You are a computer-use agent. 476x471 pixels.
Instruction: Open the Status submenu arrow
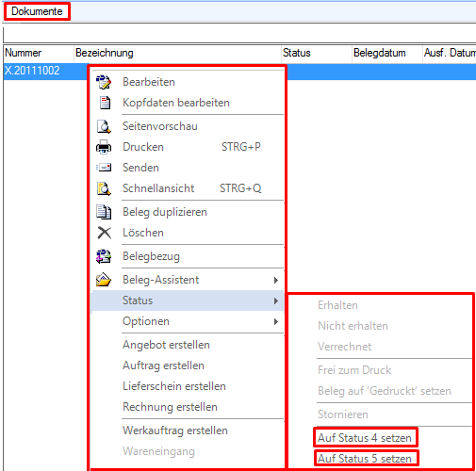[x=276, y=300]
